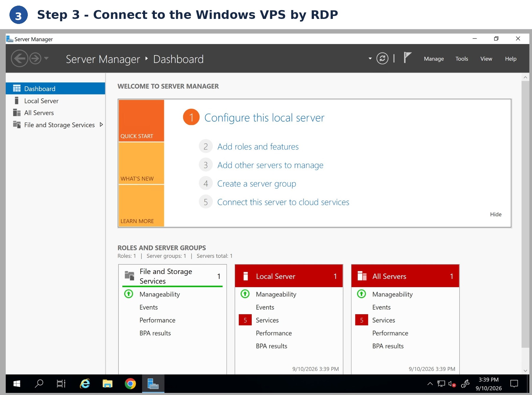Open the Manage menu
The height and width of the screenshot is (395, 532).
[x=434, y=59]
